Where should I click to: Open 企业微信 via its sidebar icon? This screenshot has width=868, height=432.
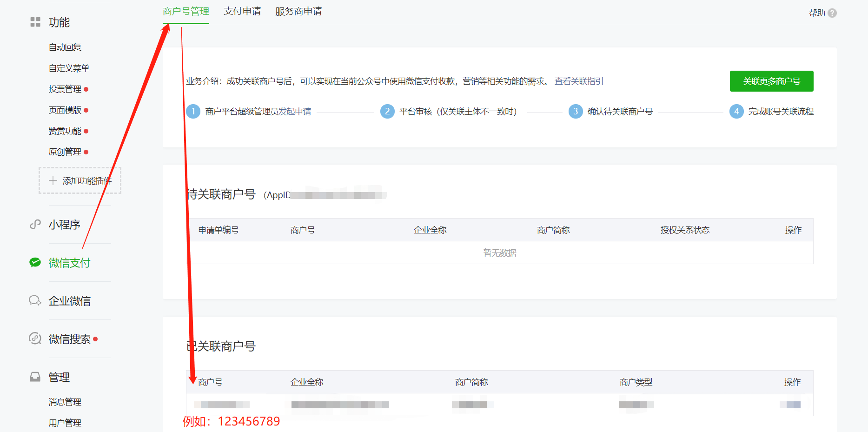[x=34, y=300]
